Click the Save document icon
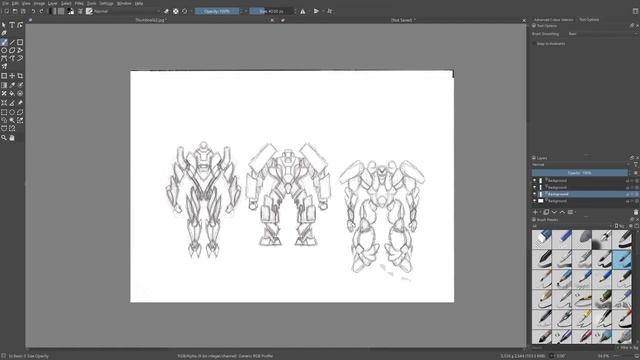The height and width of the screenshot is (360, 640). click(x=23, y=11)
